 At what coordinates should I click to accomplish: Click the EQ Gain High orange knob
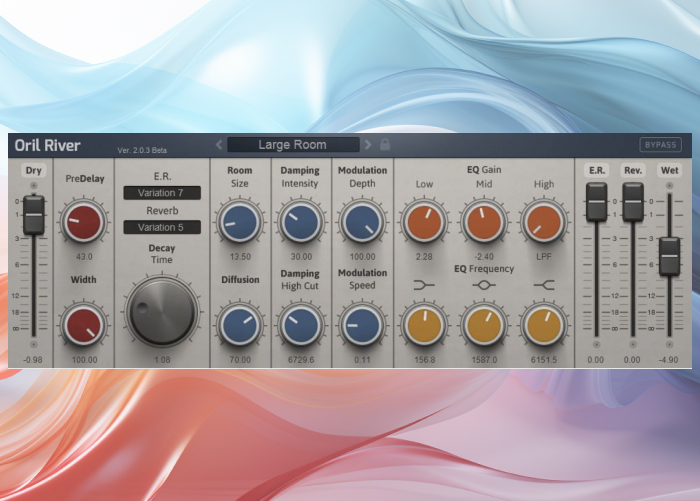click(544, 222)
